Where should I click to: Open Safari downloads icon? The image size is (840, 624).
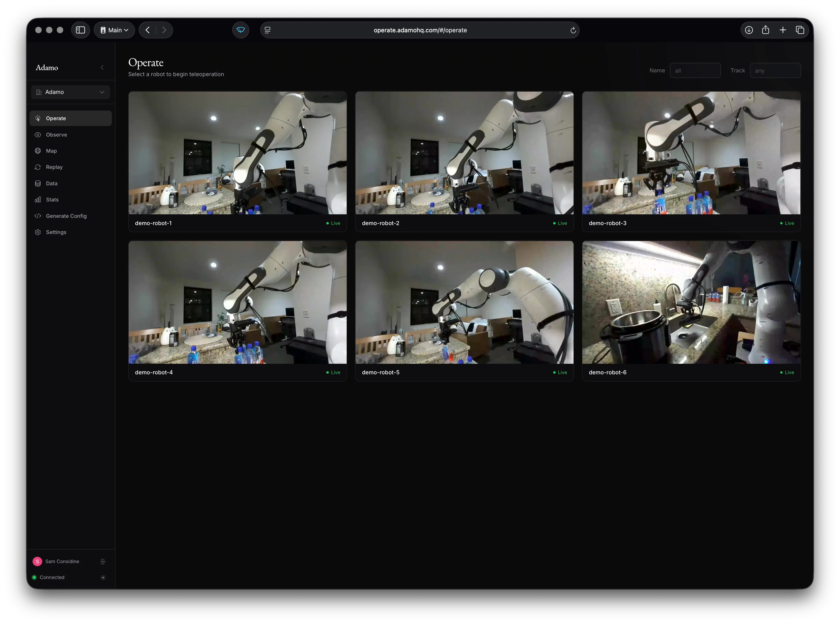coord(749,30)
